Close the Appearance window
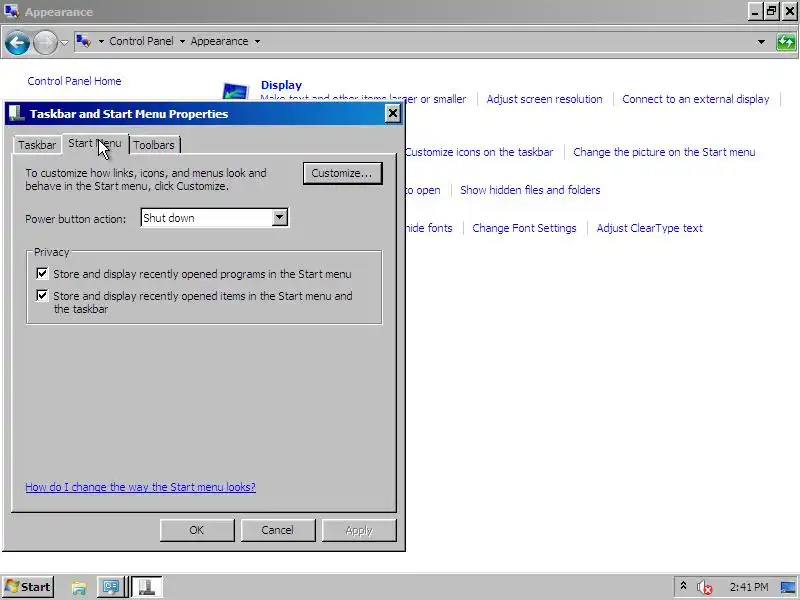800x600 pixels. coord(789,11)
